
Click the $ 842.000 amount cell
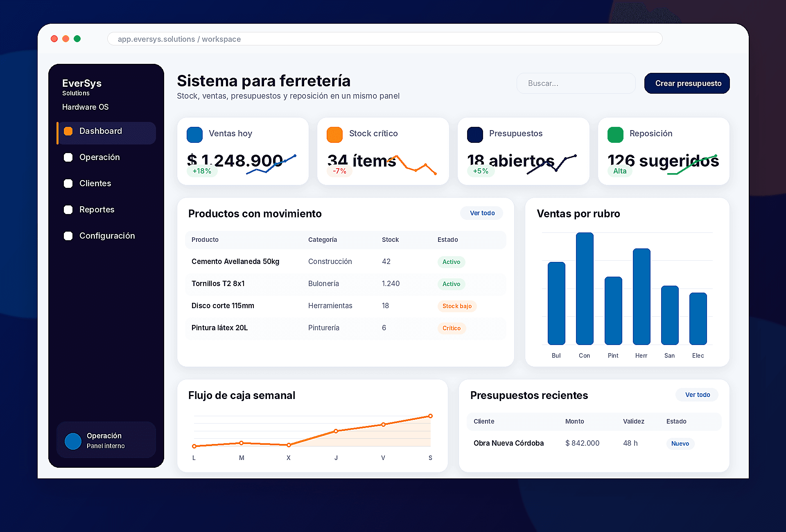[582, 443]
